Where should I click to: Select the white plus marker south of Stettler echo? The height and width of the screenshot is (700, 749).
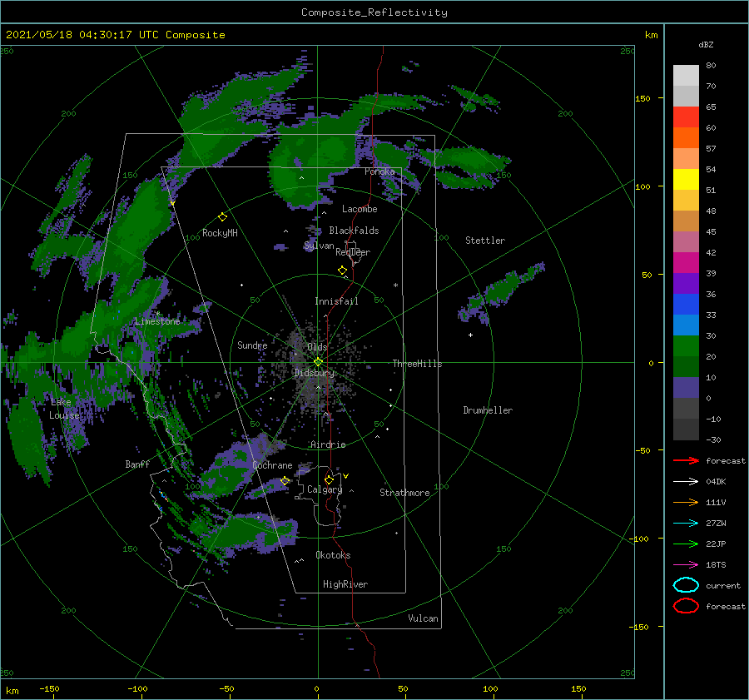[x=470, y=335]
